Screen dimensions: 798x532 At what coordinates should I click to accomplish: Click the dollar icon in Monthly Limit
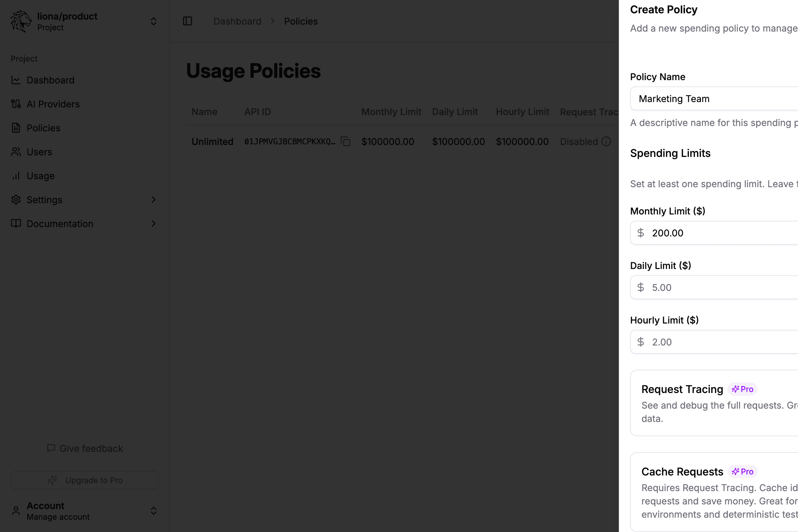tap(641, 233)
